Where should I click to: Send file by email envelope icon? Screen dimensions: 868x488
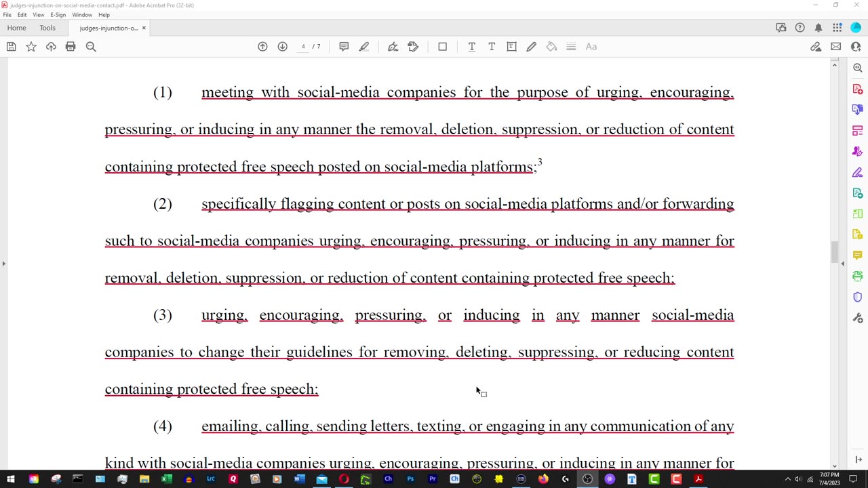[835, 47]
